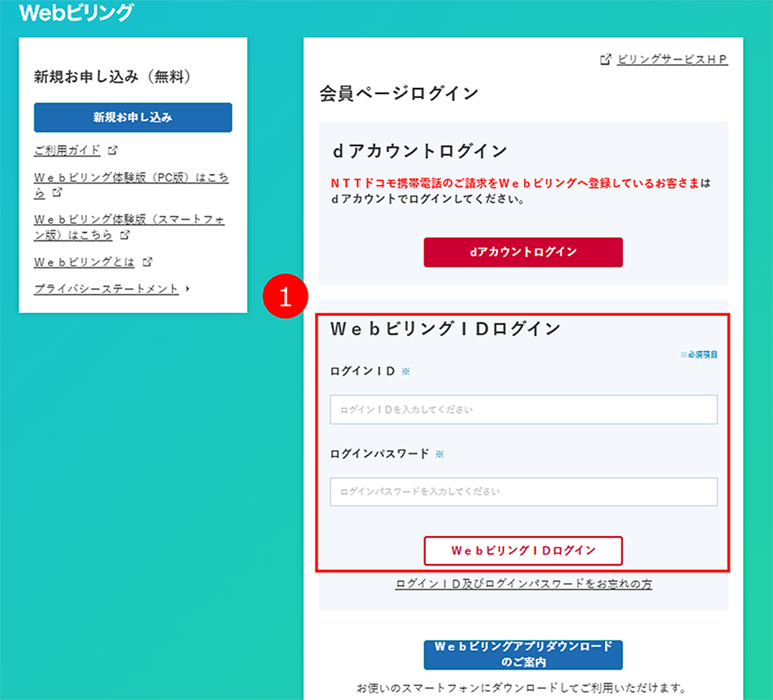Click chevron arrow next to プライバシーステートメント
The height and width of the screenshot is (700, 773).
pyautogui.click(x=187, y=289)
